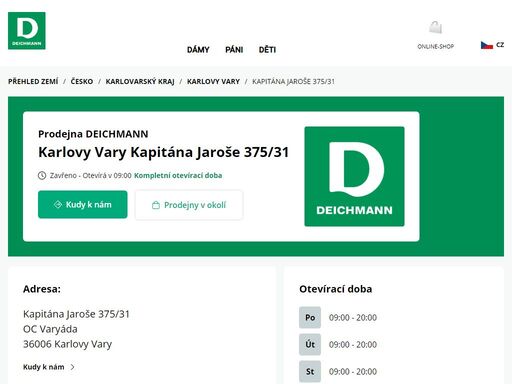512x384 pixels.
Task: Open the DÁMY menu
Action: tap(198, 50)
